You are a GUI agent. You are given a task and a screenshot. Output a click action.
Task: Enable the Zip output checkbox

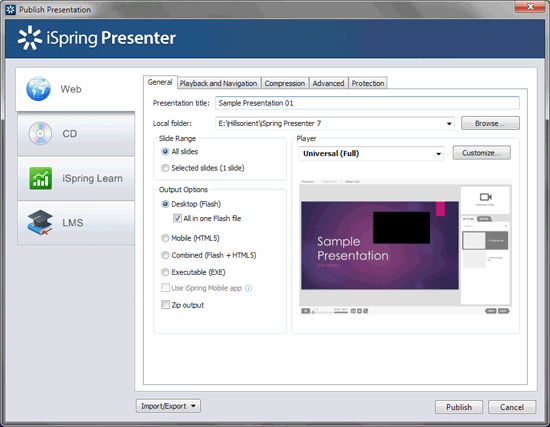pos(165,305)
